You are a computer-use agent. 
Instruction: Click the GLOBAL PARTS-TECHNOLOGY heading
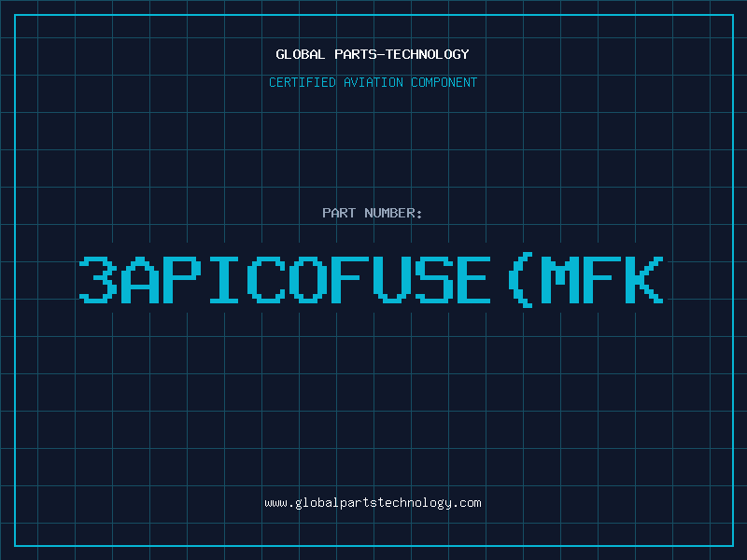pyautogui.click(x=373, y=54)
